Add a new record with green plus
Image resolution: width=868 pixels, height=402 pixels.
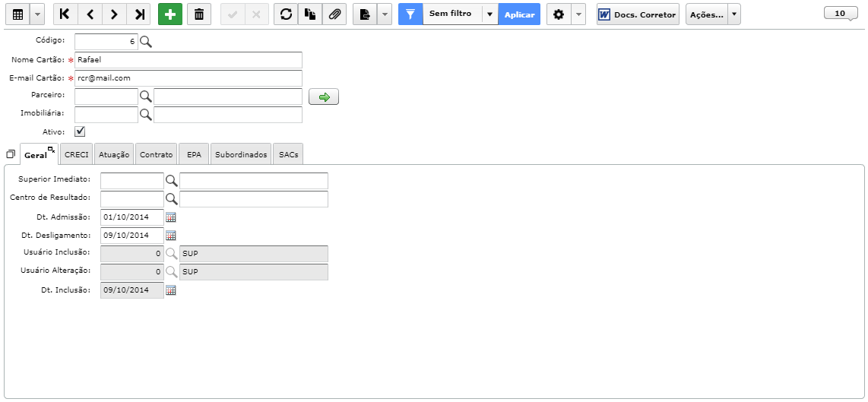(x=170, y=15)
